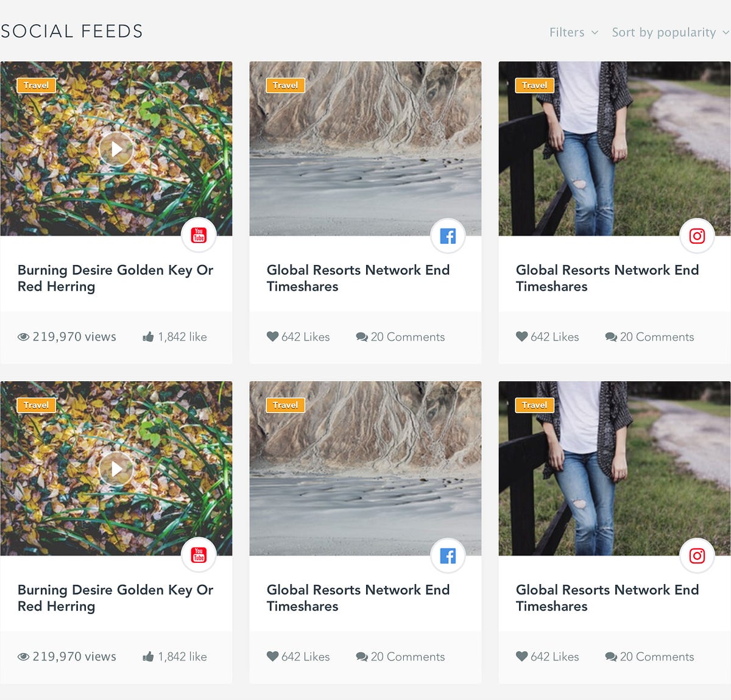Click the comments bubble icon on the second-row Facebook card
731x700 pixels.
tap(362, 657)
